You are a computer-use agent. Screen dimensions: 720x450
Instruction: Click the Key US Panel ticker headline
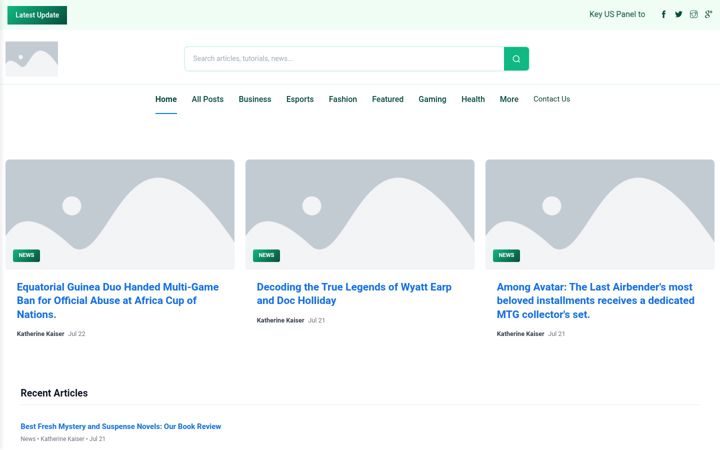tap(617, 14)
